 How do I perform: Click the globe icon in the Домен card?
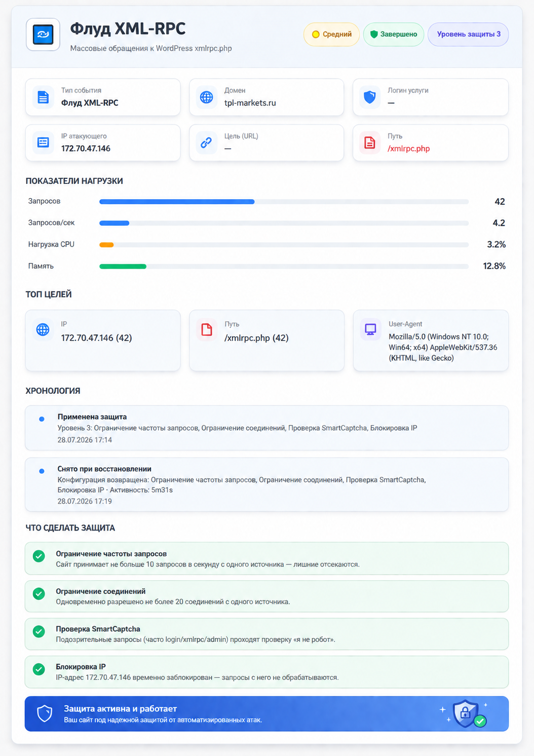coord(206,97)
